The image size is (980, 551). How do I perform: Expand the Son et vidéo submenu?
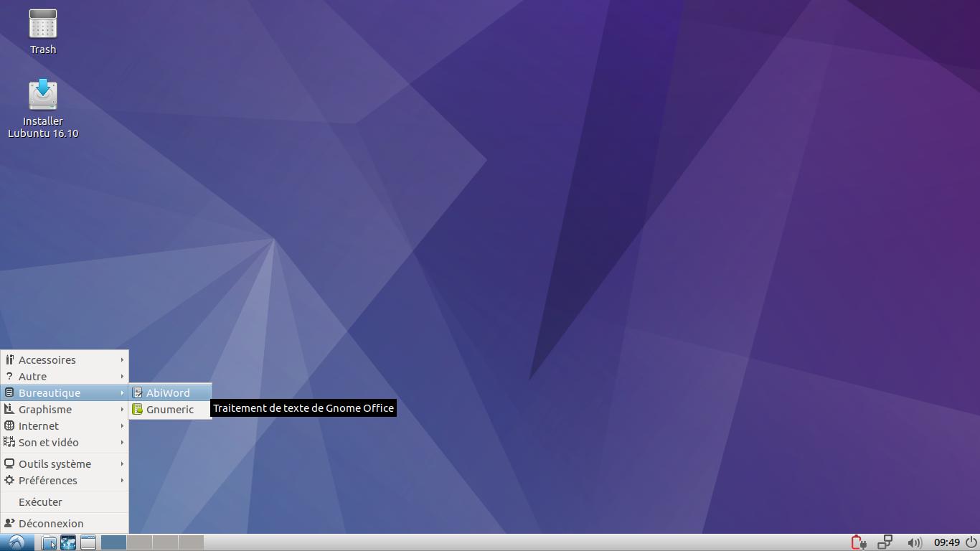coord(65,442)
